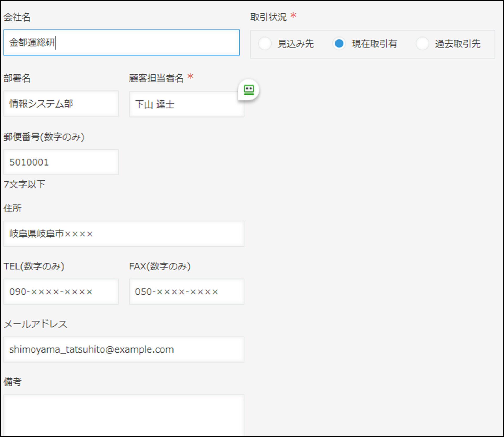Viewport: 504px width, 437px height.
Task: Click the 会社名 field label
Action: 17,17
